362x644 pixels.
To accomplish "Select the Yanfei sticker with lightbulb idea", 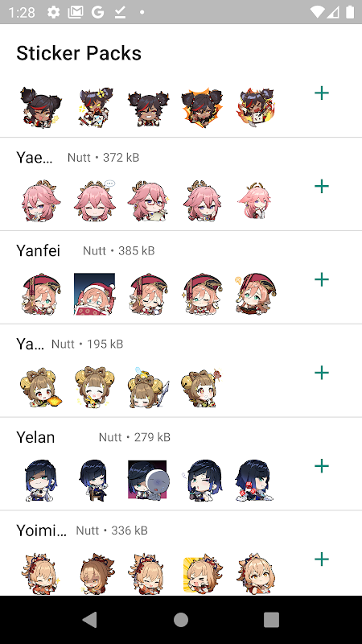I will [255, 294].
